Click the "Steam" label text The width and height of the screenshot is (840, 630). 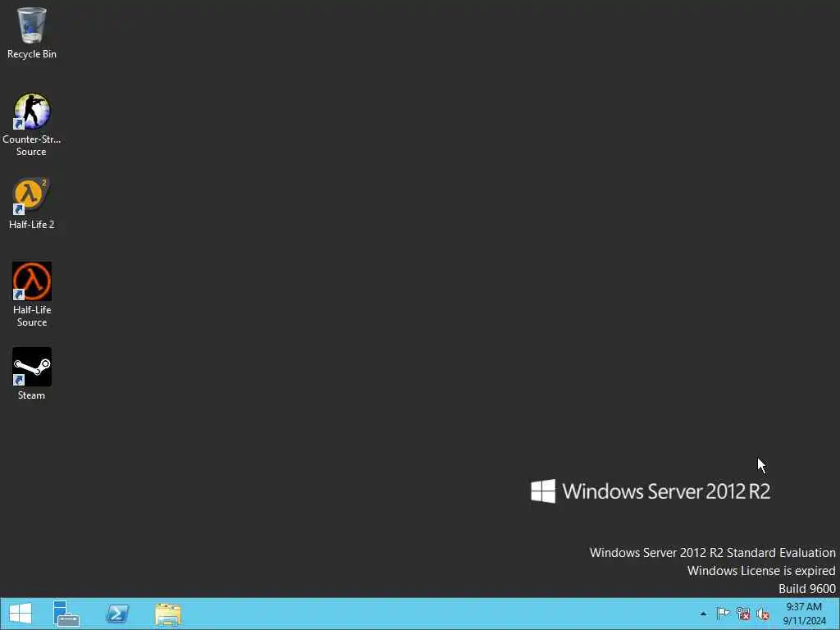coord(32,395)
